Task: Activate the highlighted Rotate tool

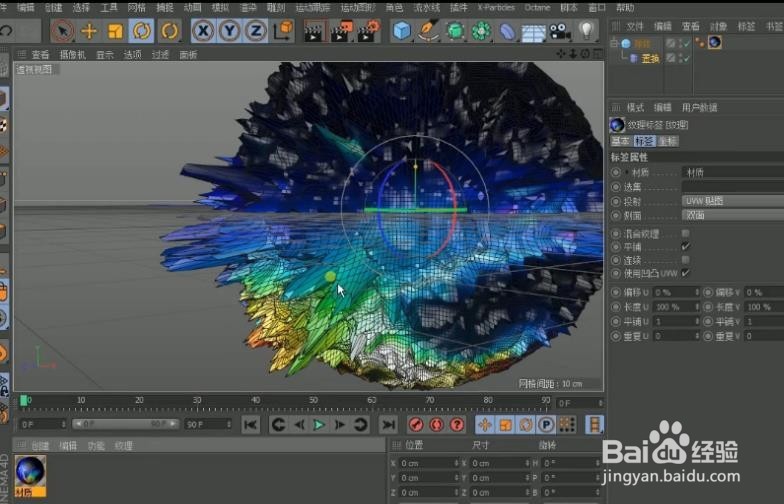Action: [x=142, y=31]
